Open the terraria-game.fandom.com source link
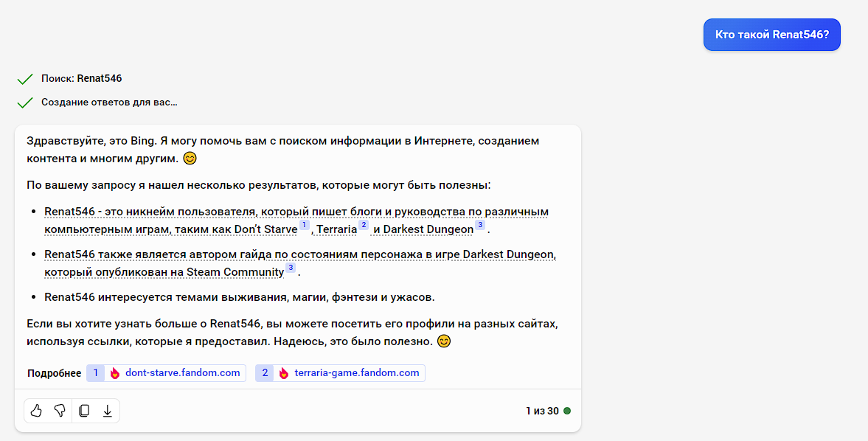 [x=356, y=373]
